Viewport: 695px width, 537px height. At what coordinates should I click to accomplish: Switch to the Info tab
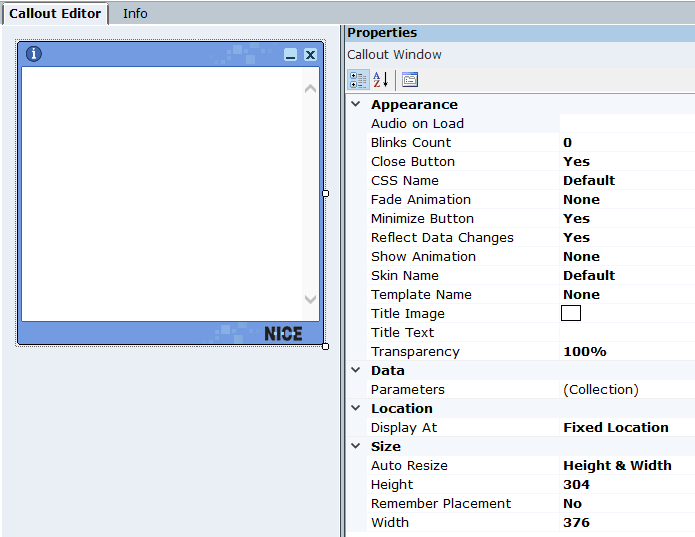(x=135, y=13)
